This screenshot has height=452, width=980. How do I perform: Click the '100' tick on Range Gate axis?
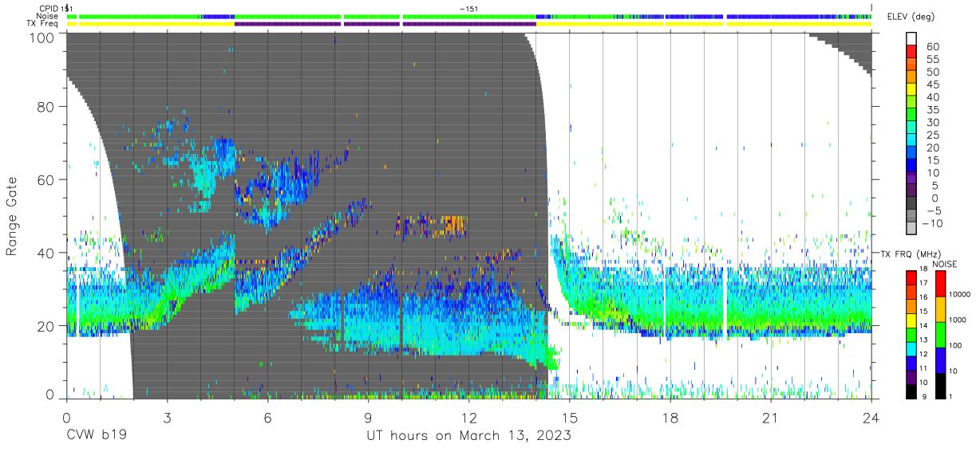(42, 37)
